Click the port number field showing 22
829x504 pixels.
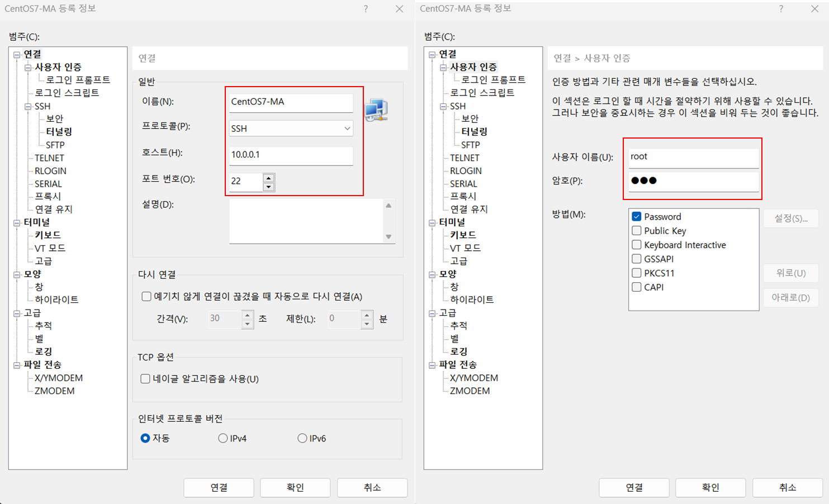pos(246,181)
